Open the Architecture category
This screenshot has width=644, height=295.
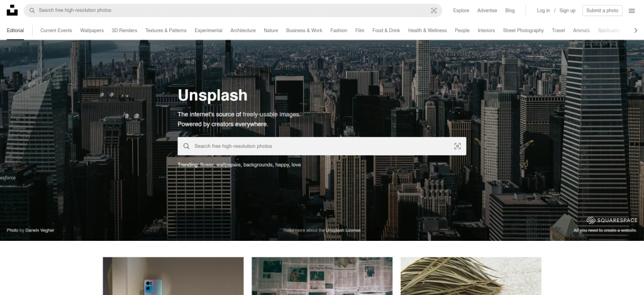click(243, 30)
